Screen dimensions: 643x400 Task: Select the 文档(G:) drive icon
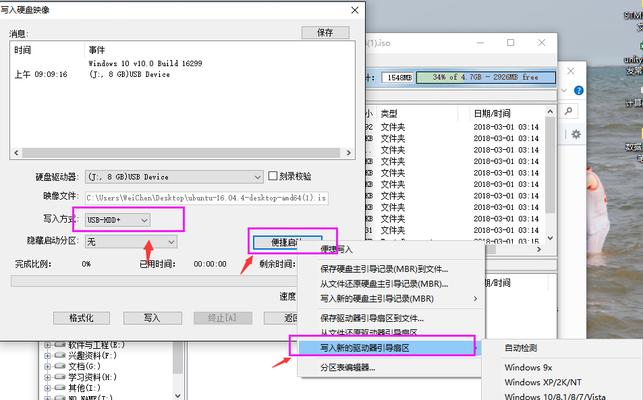click(60, 366)
